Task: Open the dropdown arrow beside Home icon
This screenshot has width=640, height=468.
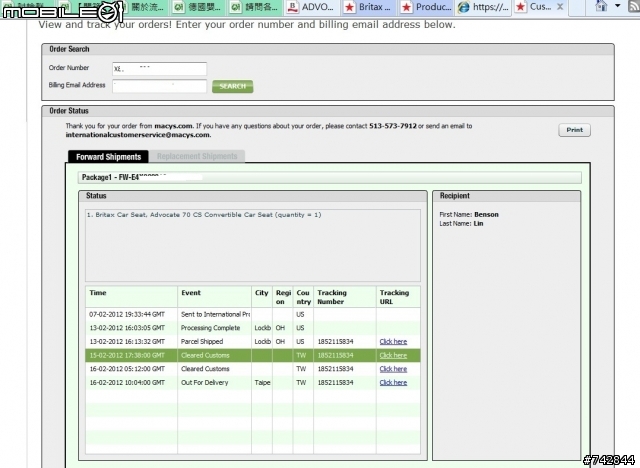Action: pos(618,6)
